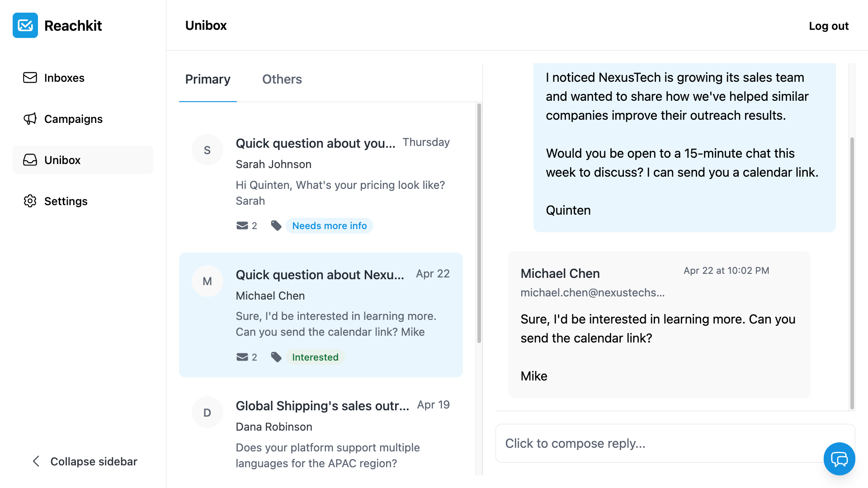Click tag icon beside the Interested label
Viewport: 868px width, 488px height.
coord(276,357)
